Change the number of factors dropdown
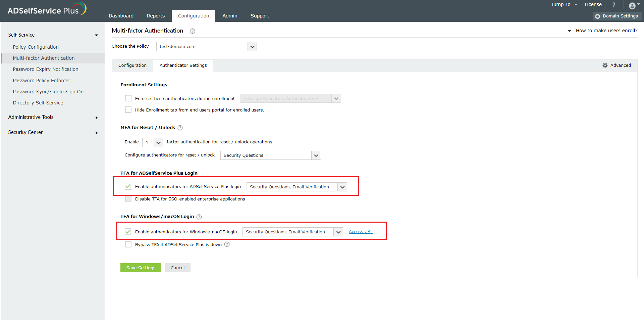The image size is (644, 320). pos(153,142)
